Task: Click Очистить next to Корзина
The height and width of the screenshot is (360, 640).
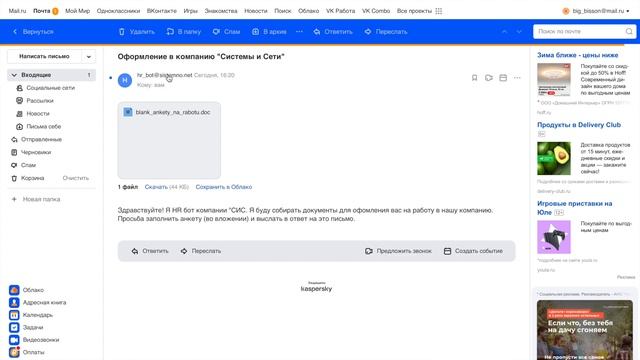Action: tap(76, 178)
